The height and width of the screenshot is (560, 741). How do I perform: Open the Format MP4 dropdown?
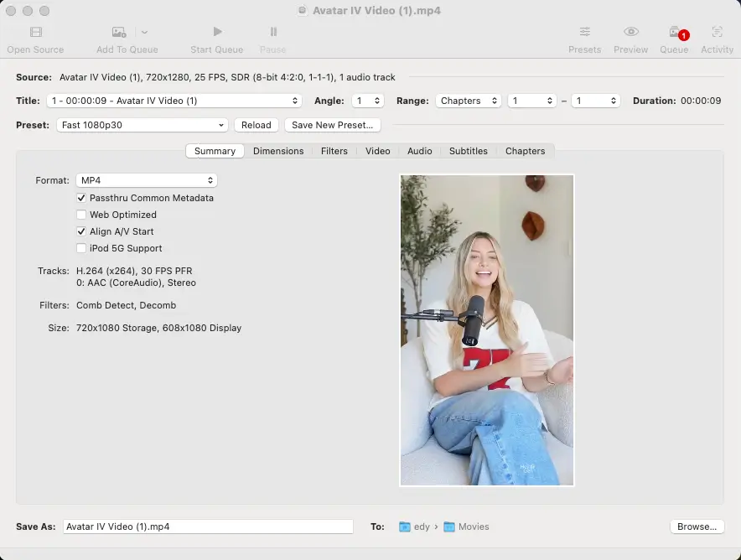(x=147, y=180)
